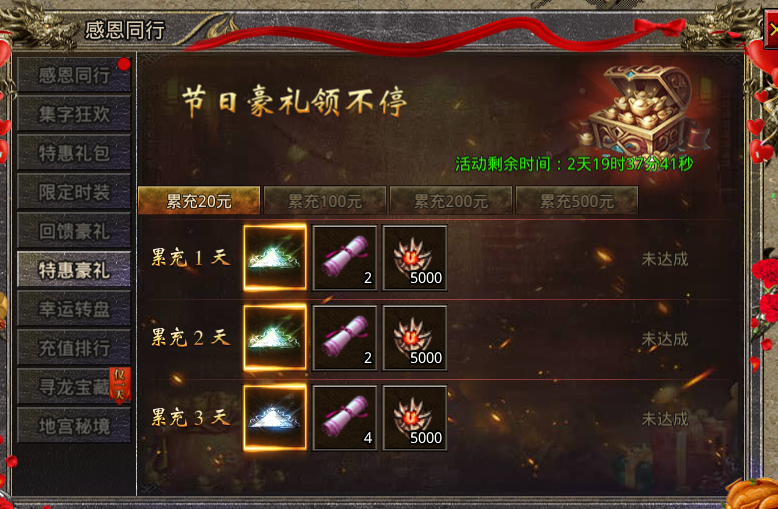The width and height of the screenshot is (778, 509).
Task: Switch to the 累充100元 tab
Action: coord(325,200)
